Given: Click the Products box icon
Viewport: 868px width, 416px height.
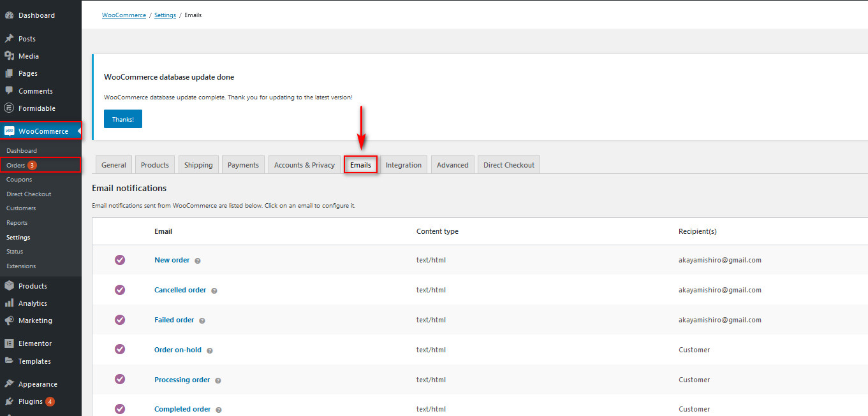Looking at the screenshot, I should pyautogui.click(x=9, y=286).
